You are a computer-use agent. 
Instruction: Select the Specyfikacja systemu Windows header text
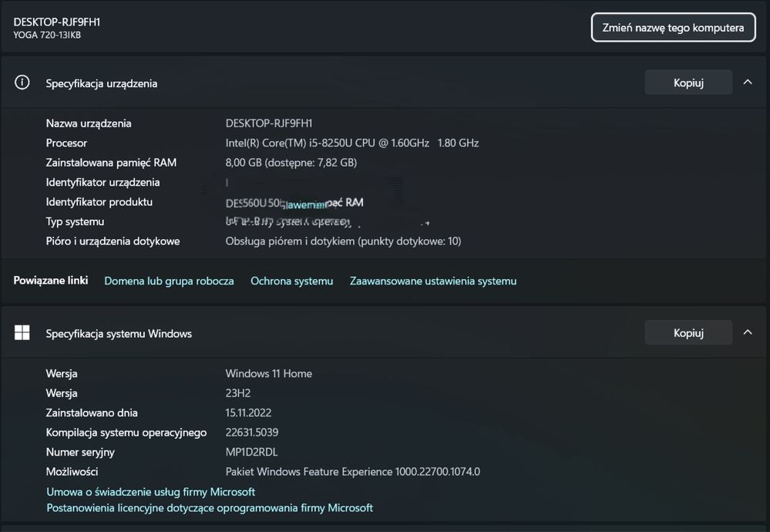(119, 334)
